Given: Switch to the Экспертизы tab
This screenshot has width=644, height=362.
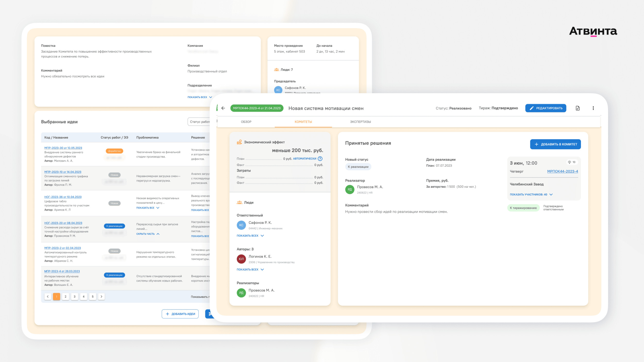Looking at the screenshot, I should click(x=360, y=122).
